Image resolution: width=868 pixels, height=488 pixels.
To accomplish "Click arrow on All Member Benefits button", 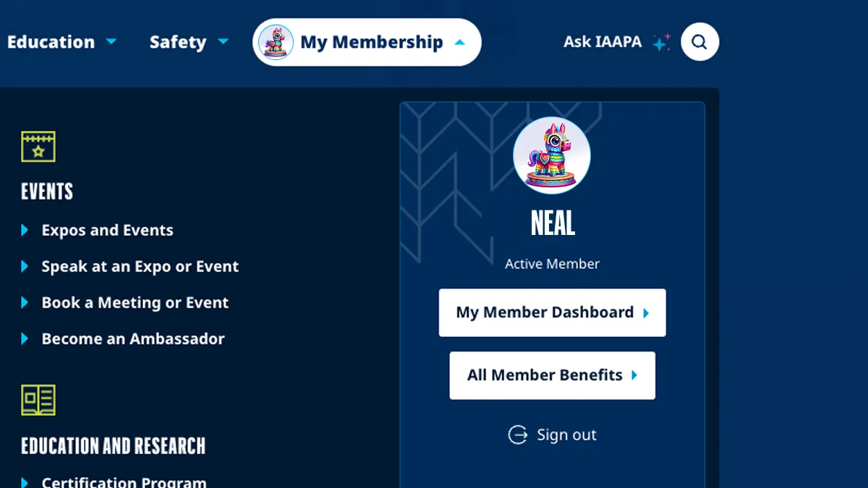I will [634, 375].
